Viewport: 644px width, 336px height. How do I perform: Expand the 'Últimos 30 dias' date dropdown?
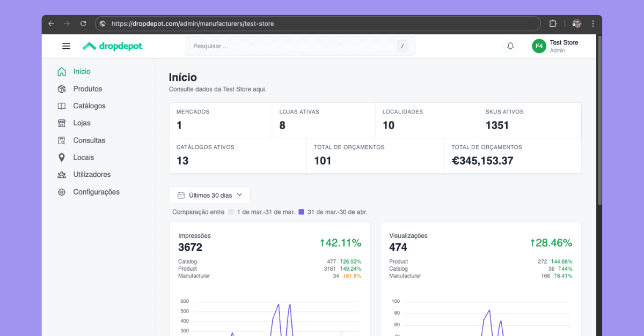pyautogui.click(x=209, y=195)
